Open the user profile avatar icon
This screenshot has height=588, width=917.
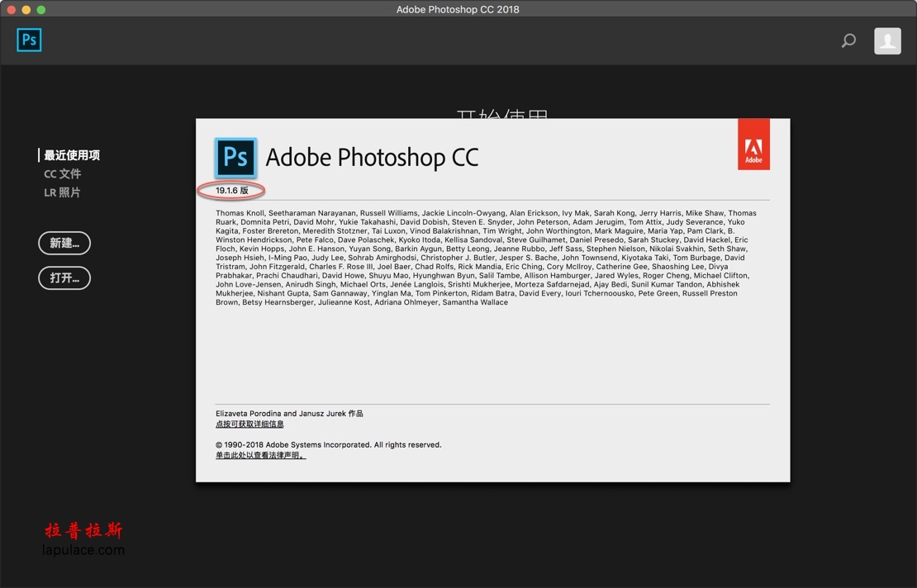[x=887, y=41]
